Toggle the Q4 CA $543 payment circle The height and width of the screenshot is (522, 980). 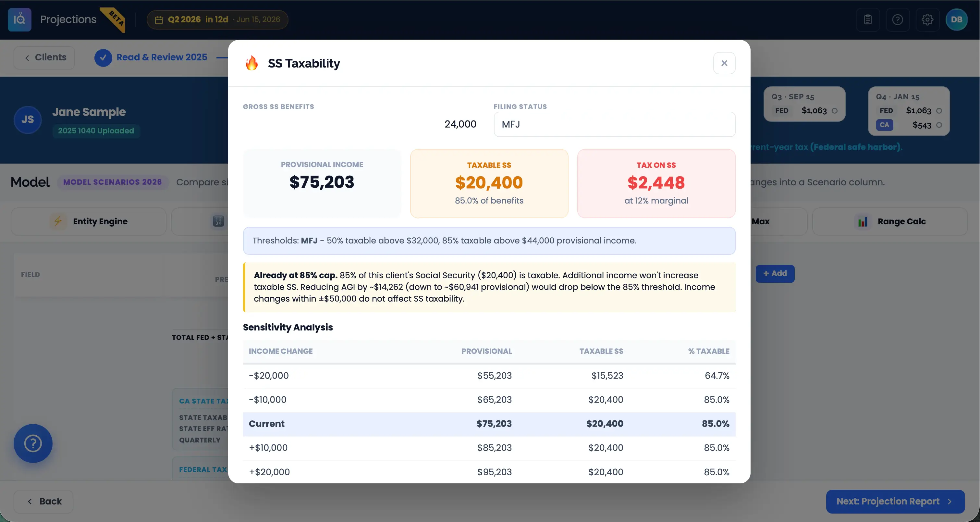(x=939, y=125)
